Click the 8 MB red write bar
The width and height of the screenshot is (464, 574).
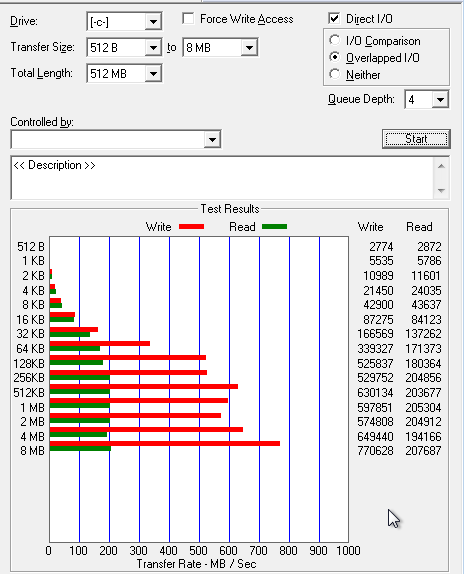click(165, 443)
